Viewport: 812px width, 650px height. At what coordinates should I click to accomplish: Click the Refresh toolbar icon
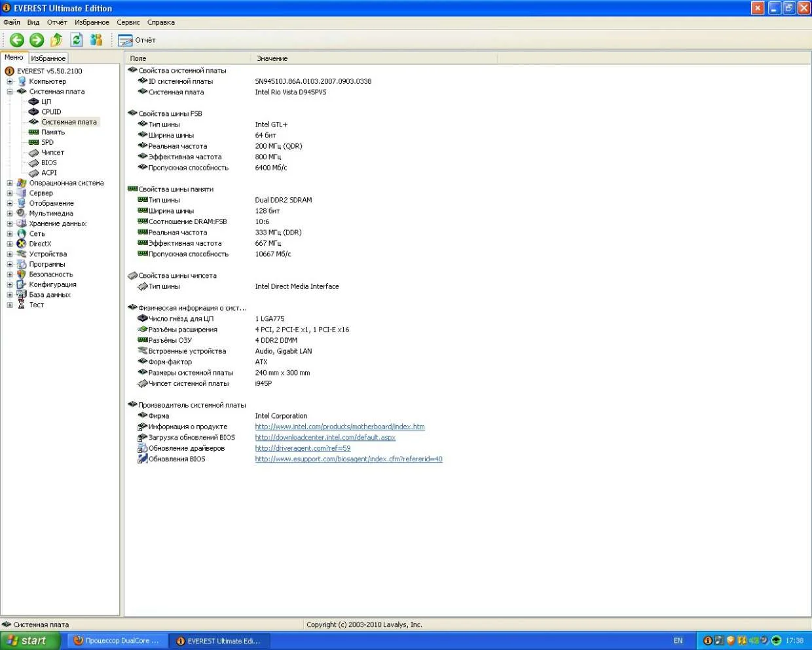[x=76, y=40]
